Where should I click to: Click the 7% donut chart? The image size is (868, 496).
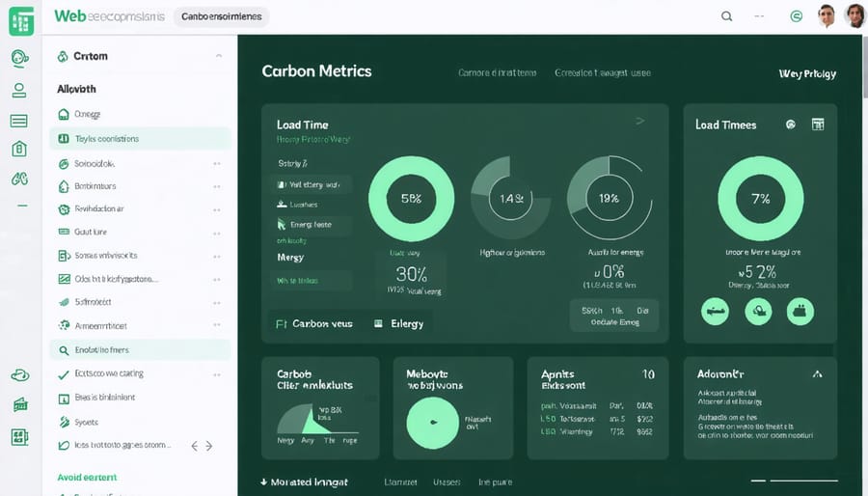[x=761, y=199]
